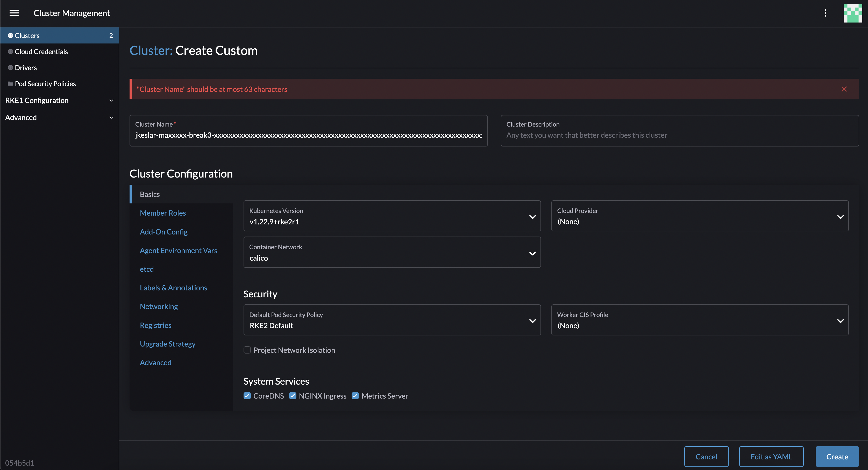Open the Member Roles section
Screen dimensions: 868x470
[163, 213]
